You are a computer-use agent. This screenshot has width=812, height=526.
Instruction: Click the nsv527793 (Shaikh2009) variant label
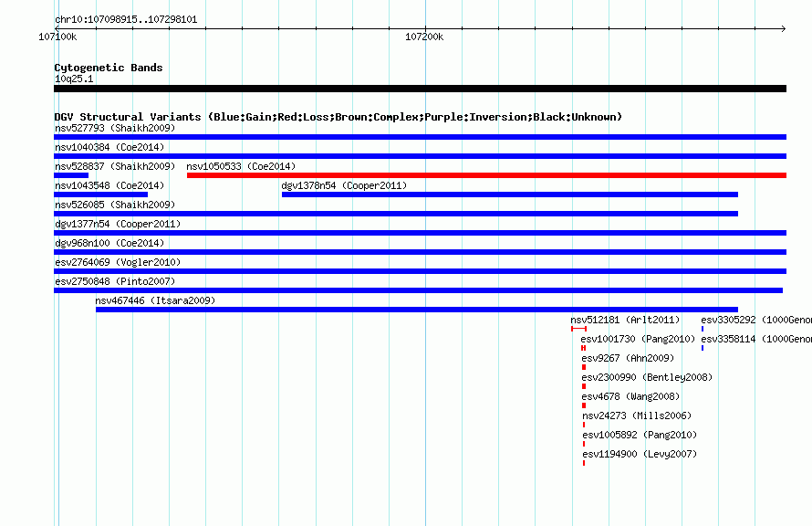coord(115,128)
